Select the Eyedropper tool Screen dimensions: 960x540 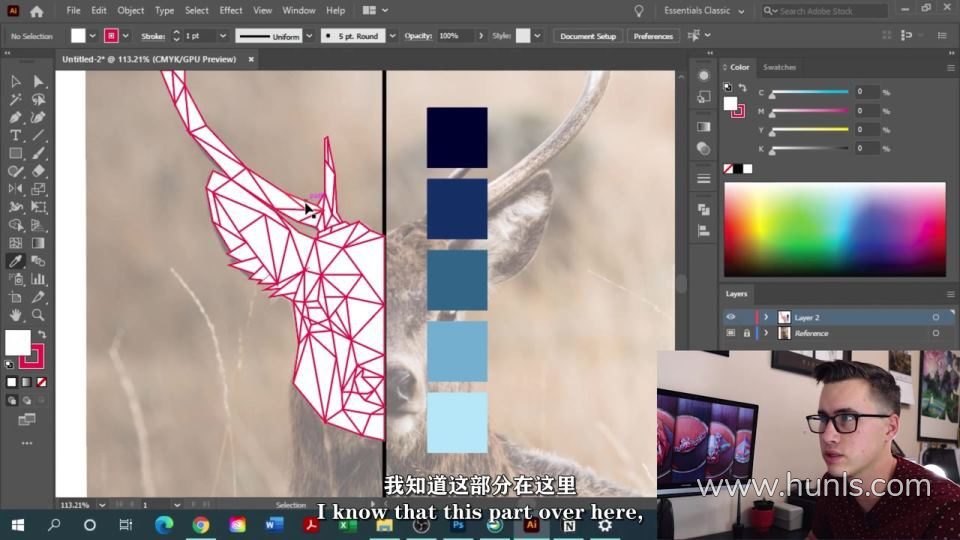[16, 261]
